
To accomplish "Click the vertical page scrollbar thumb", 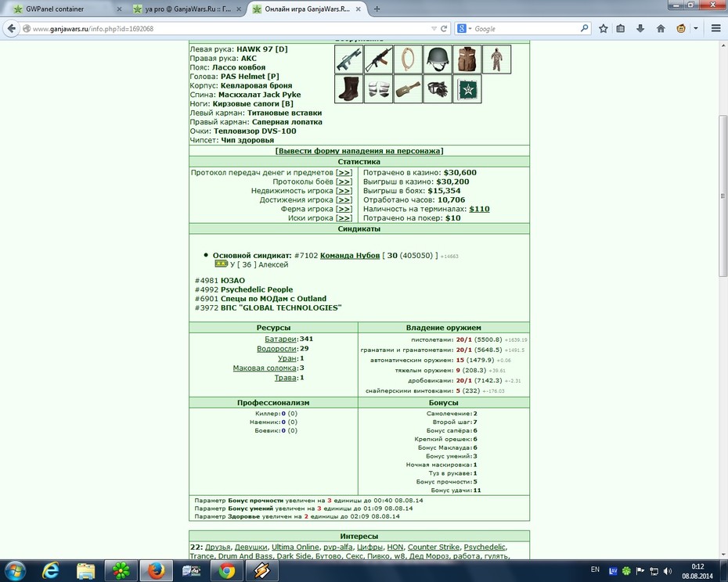I will (x=723, y=196).
